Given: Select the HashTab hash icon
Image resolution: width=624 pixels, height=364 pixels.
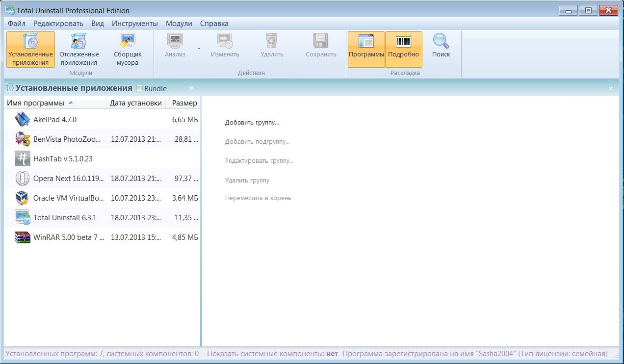Looking at the screenshot, I should click(23, 158).
